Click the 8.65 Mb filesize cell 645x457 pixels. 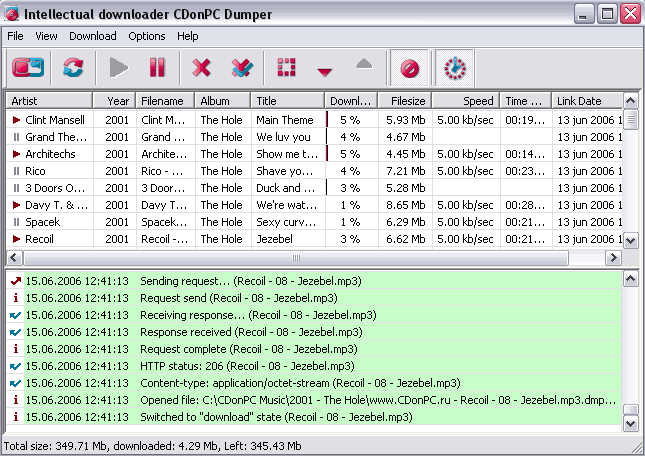(x=406, y=205)
